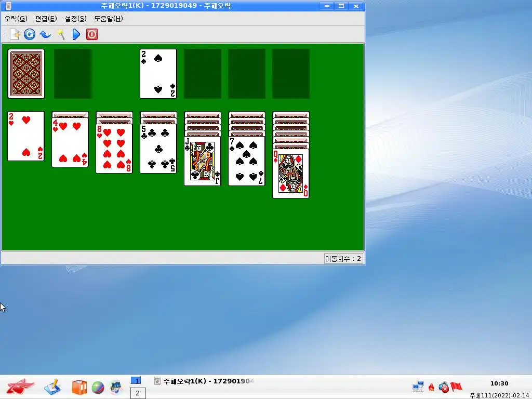The height and width of the screenshot is (399, 532).
Task: Open the 도움말(H) menu
Action: pyautogui.click(x=109, y=19)
